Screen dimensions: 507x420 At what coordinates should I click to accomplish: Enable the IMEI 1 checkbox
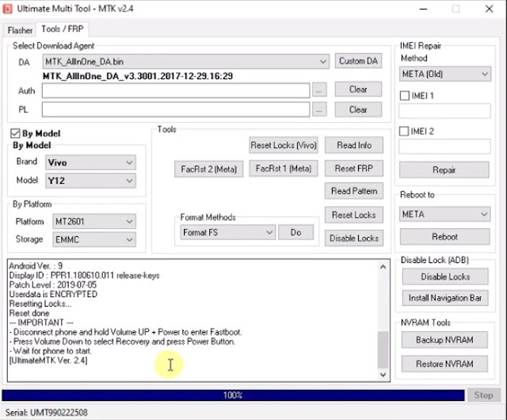(405, 96)
